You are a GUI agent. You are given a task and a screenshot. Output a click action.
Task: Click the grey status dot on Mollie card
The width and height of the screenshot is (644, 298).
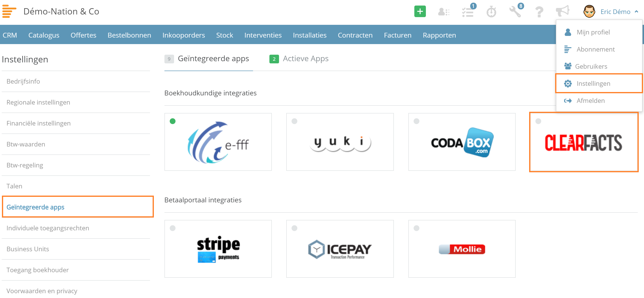(x=416, y=228)
